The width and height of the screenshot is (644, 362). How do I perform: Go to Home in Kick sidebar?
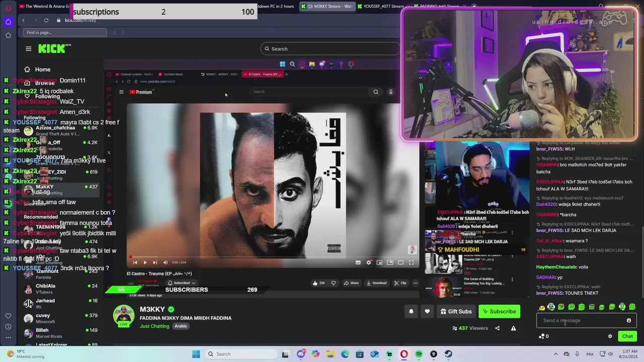click(x=43, y=69)
